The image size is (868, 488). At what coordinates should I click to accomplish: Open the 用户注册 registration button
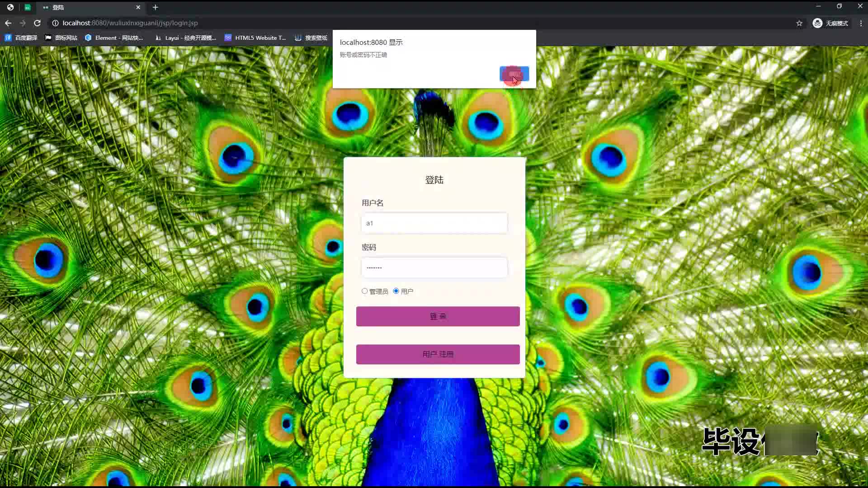(438, 354)
